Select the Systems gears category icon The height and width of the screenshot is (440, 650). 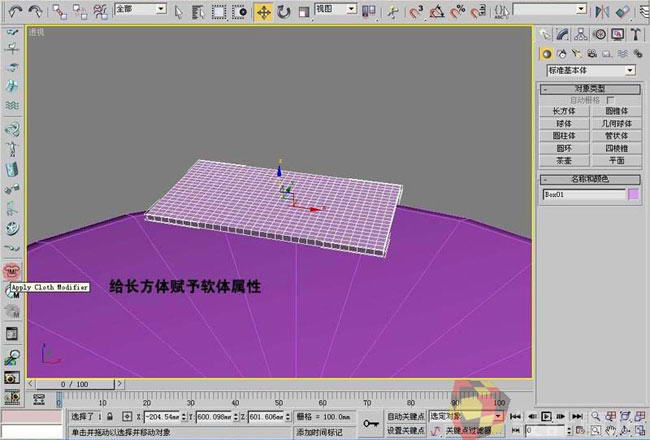pos(638,54)
